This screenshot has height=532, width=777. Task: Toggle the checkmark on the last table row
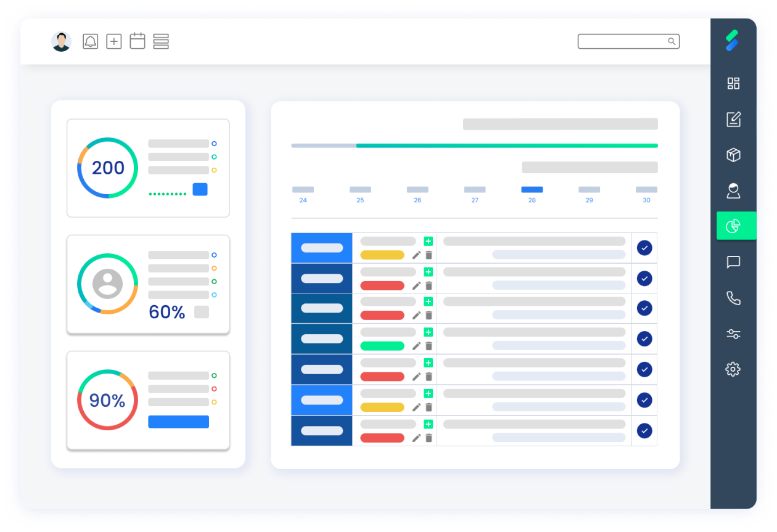[644, 430]
